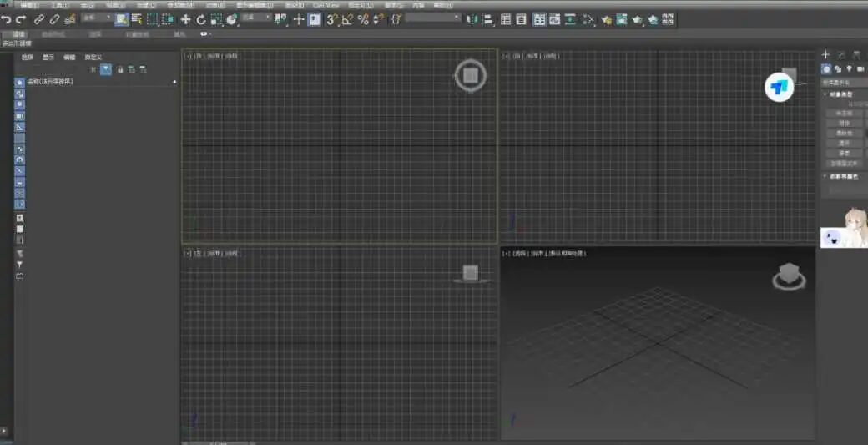The width and height of the screenshot is (868, 445).
Task: Toggle the Scene Explorer toolbar button
Action: (x=506, y=20)
